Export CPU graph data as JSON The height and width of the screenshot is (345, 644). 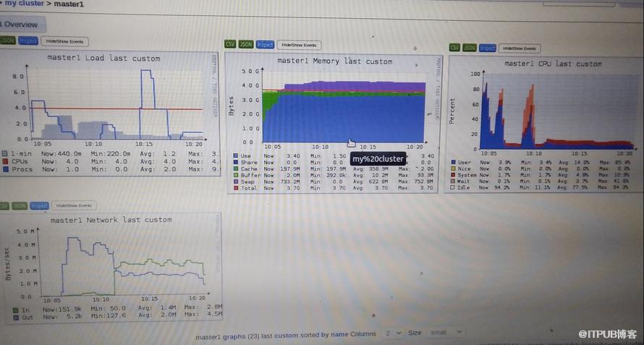click(470, 48)
